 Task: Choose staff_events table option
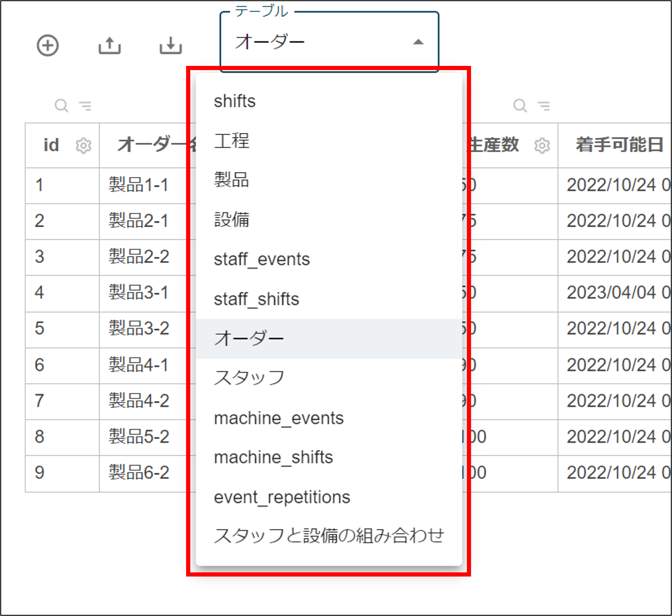click(329, 259)
